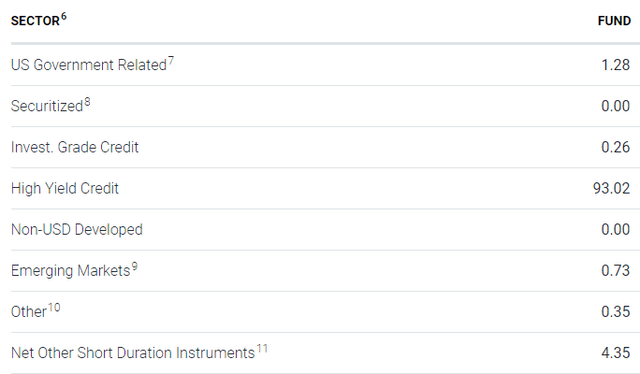Viewport: 640px width, 374px height.
Task: Click the 0.73 Emerging Markets value
Action: [x=616, y=271]
